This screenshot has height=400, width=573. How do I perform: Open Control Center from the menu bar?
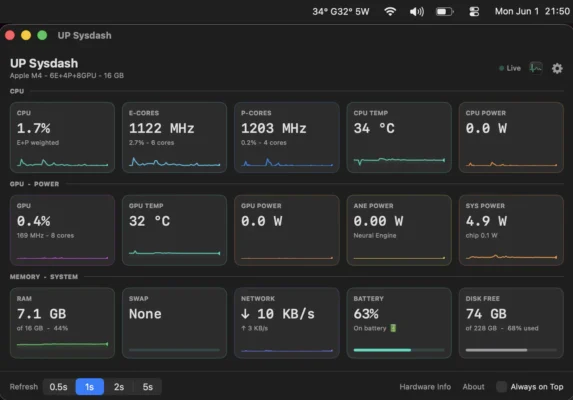pyautogui.click(x=474, y=12)
